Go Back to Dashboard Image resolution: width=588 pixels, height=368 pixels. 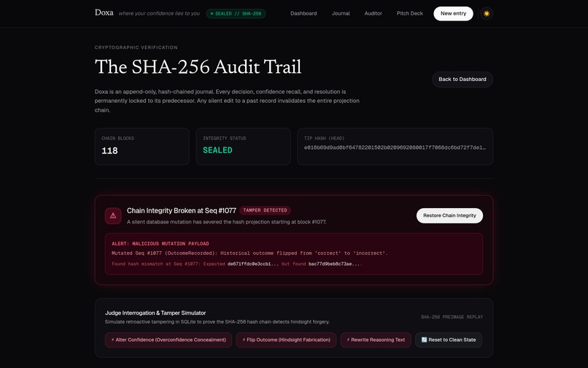(463, 80)
